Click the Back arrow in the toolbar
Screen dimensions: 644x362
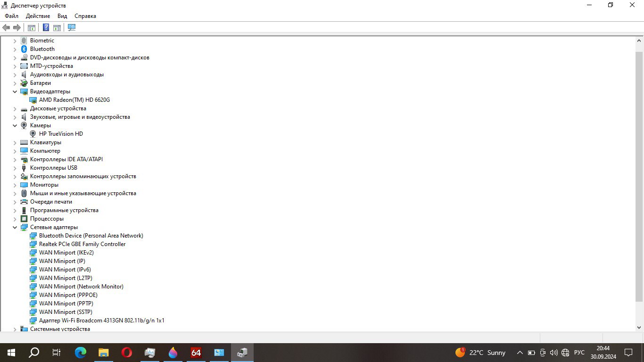[x=6, y=27]
